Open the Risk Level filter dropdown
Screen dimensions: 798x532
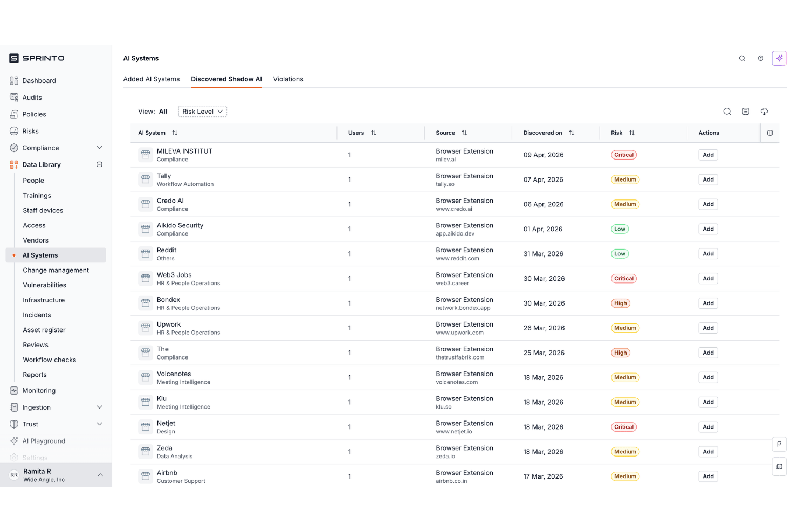(x=203, y=112)
